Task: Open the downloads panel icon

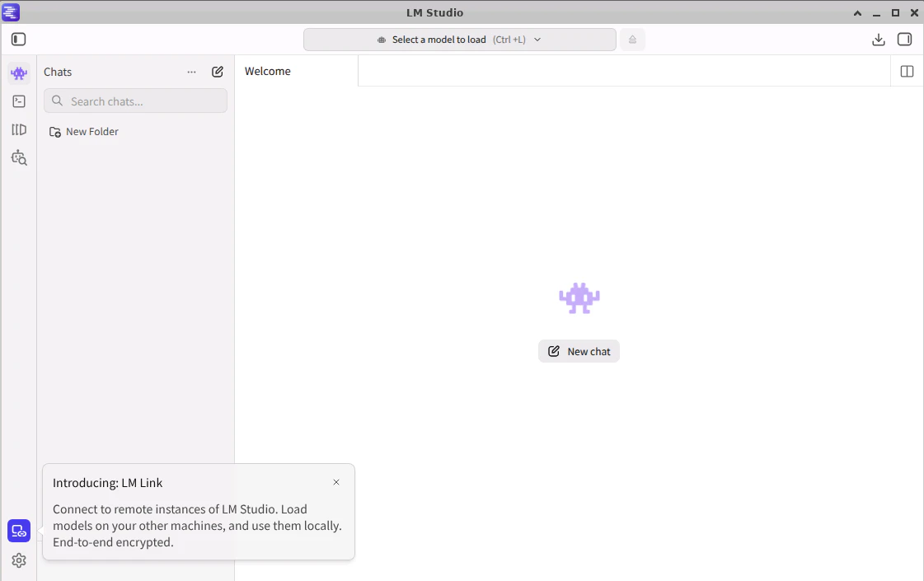Action: tap(878, 40)
